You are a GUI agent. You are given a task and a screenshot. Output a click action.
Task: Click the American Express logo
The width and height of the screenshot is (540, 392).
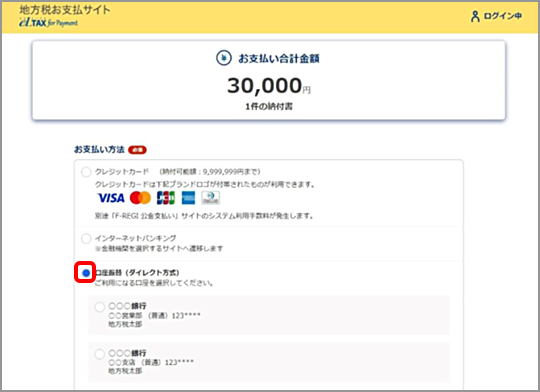point(188,198)
